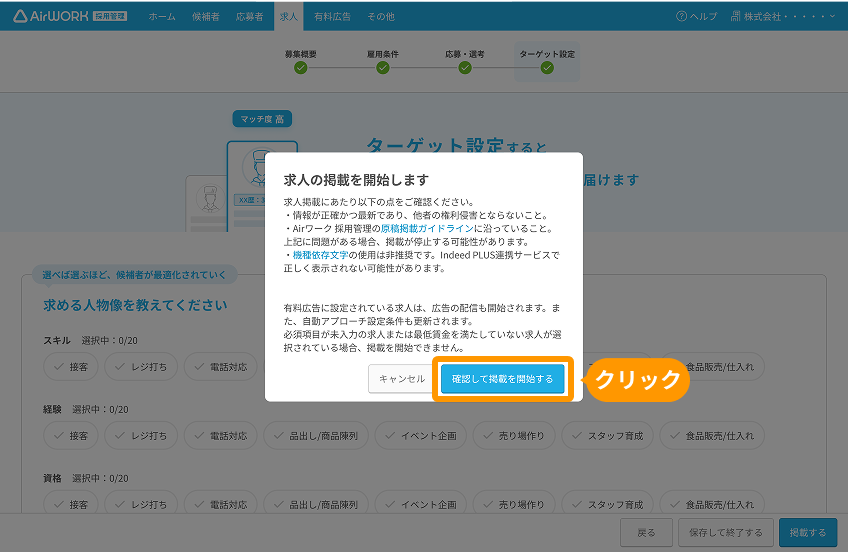
Task: Jump to the 雇用条件 step label
Action: pyautogui.click(x=383, y=54)
